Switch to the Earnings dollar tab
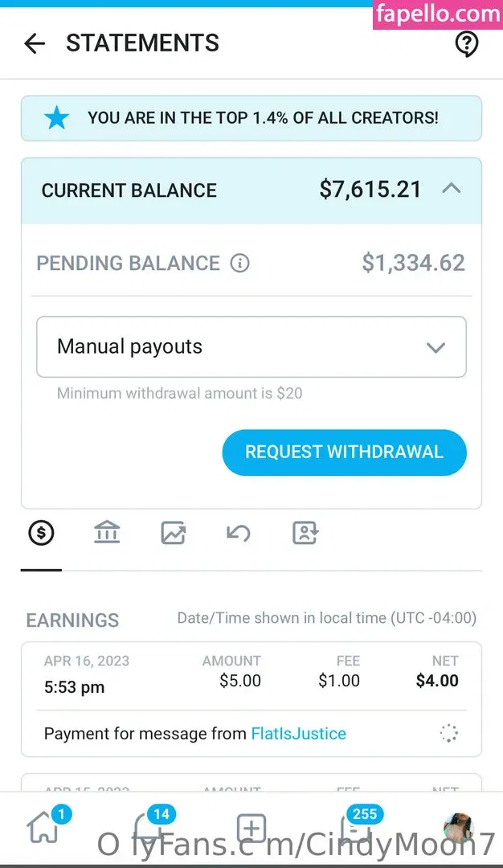Screen dimensions: 503x868 [41, 533]
